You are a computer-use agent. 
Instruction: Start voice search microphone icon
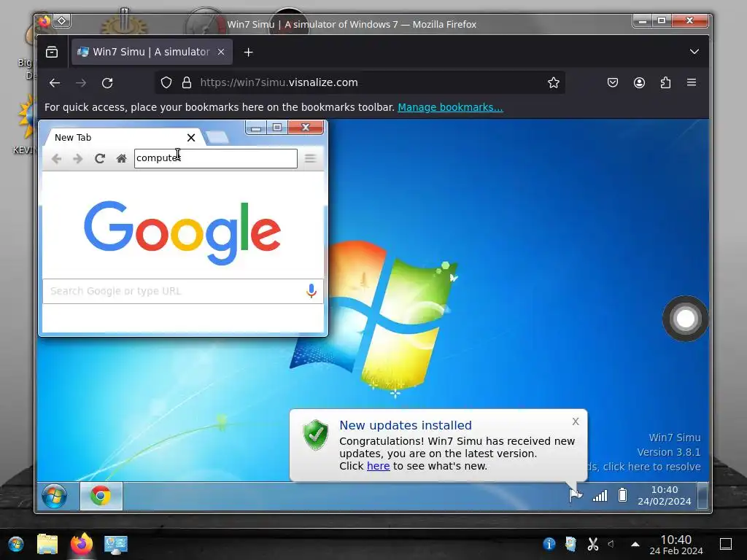[311, 291]
